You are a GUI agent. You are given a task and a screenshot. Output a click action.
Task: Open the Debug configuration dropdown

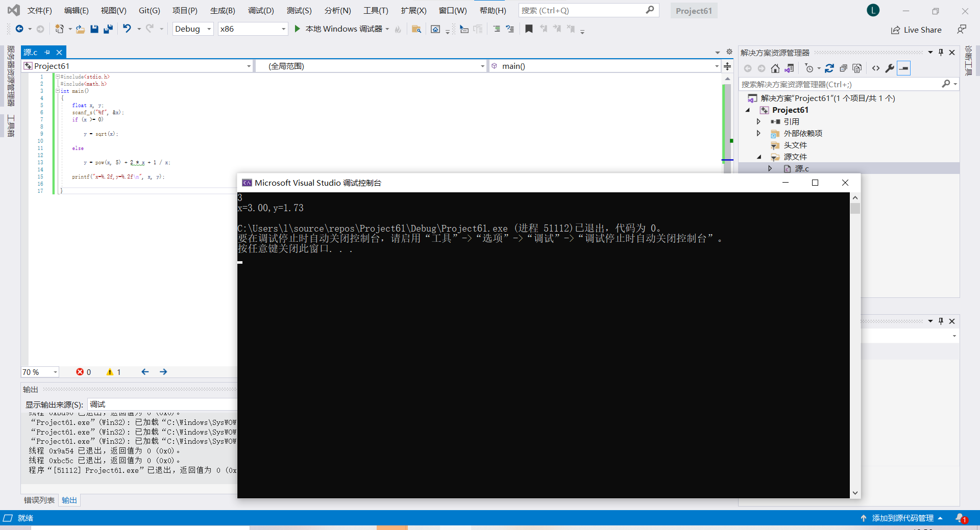(193, 29)
